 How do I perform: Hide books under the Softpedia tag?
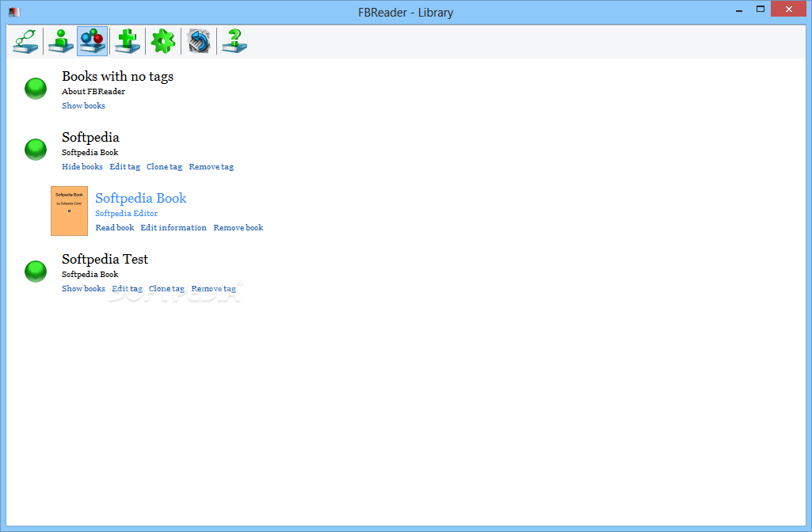pyautogui.click(x=82, y=166)
